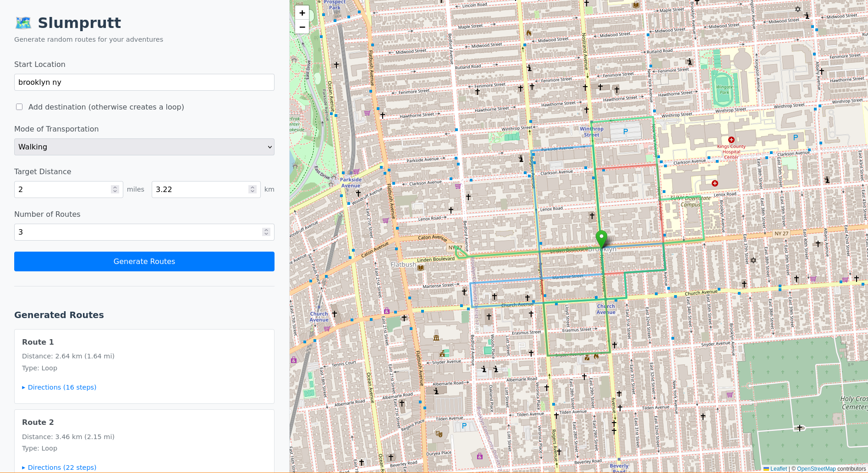Expand Route 1 directions (16 steps)
This screenshot has width=868, height=473.
click(x=60, y=387)
